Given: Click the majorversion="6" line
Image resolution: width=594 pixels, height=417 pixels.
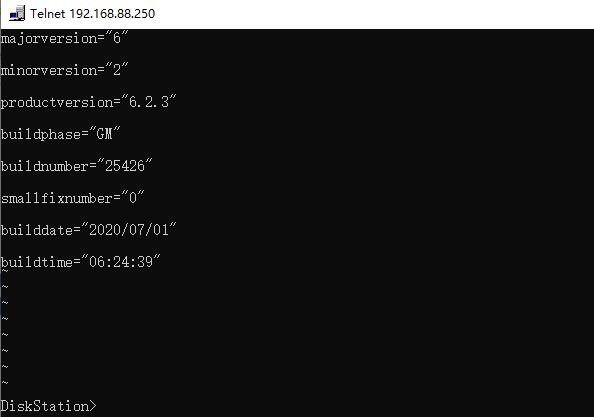Looking at the screenshot, I should (64, 38).
